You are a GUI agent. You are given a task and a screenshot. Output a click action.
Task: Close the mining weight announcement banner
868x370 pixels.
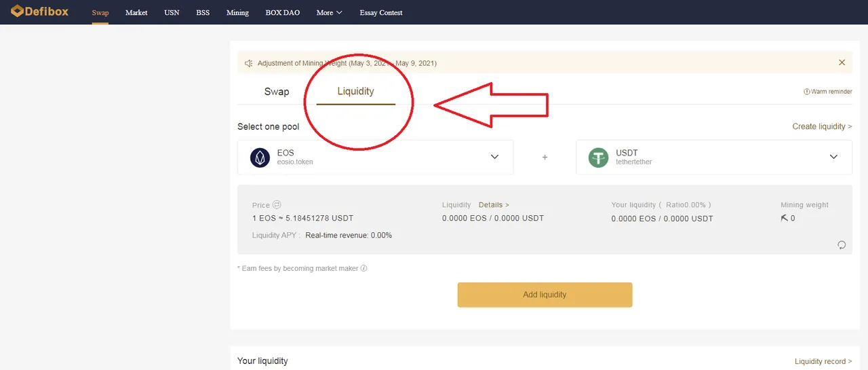[x=842, y=62]
